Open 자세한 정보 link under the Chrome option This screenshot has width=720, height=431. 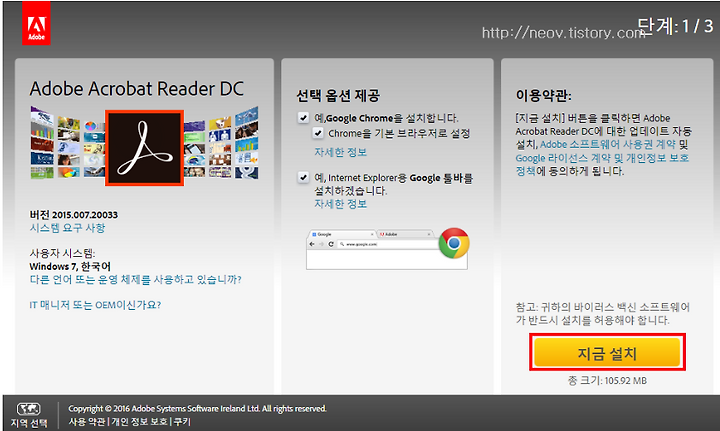click(x=340, y=152)
